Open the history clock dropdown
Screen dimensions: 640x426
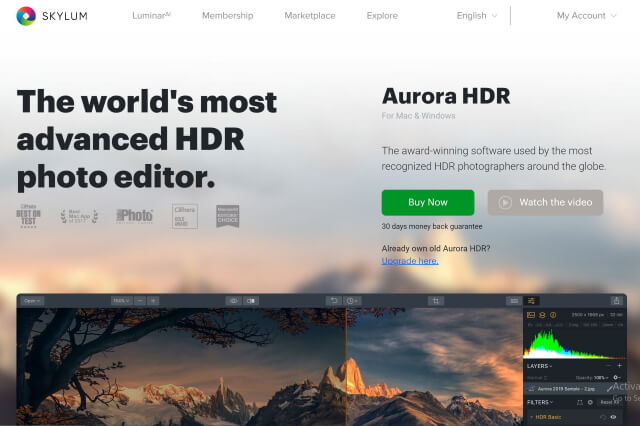click(x=352, y=301)
